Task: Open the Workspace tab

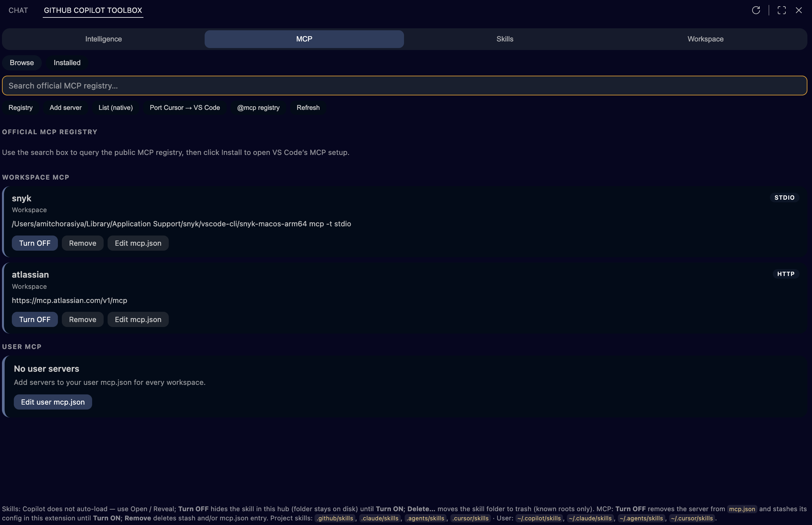Action: click(705, 39)
